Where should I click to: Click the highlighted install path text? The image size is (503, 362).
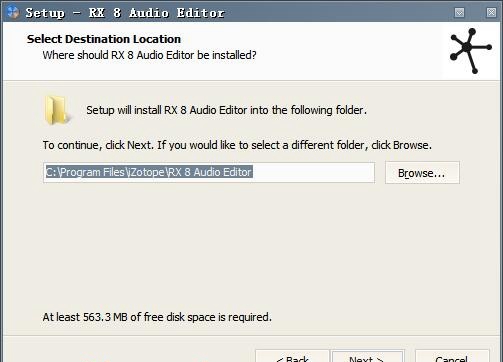pyautogui.click(x=149, y=172)
